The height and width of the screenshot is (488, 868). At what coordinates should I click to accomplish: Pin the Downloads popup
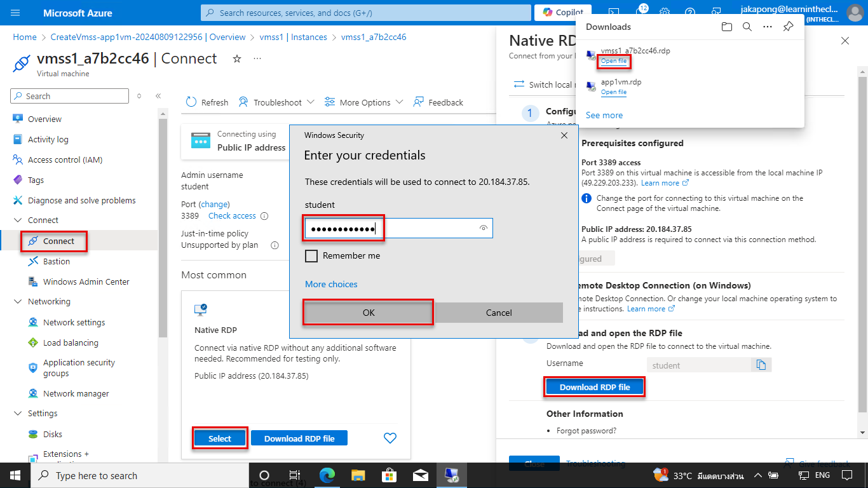click(x=788, y=27)
